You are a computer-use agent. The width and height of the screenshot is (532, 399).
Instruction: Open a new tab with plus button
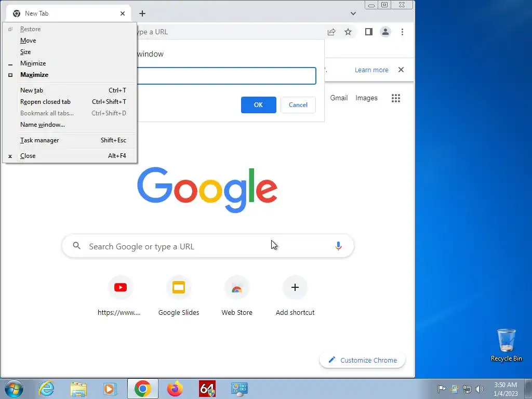coord(142,14)
